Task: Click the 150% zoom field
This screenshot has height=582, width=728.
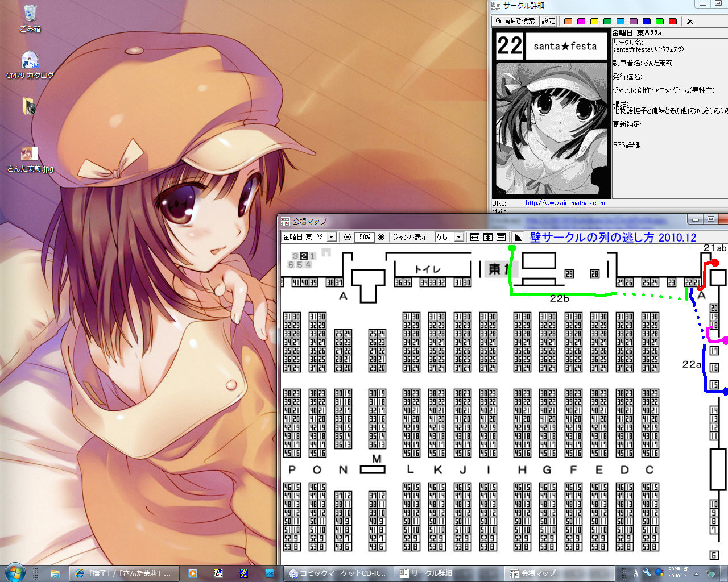Action: [x=364, y=237]
